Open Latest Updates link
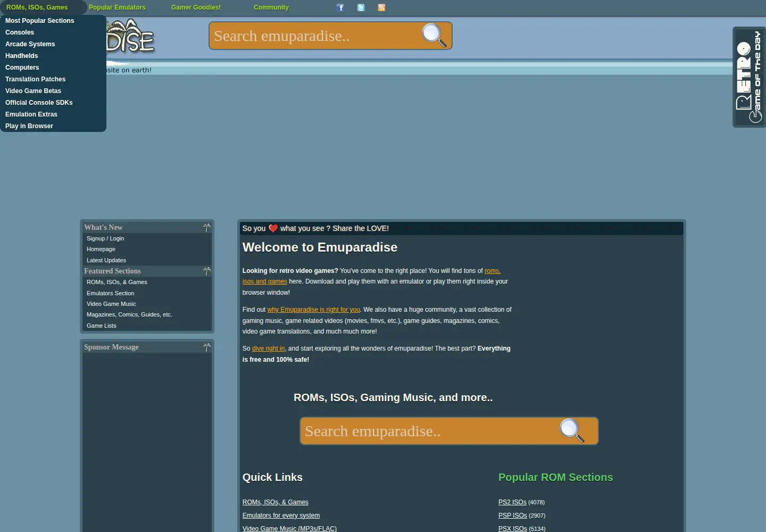 106,260
